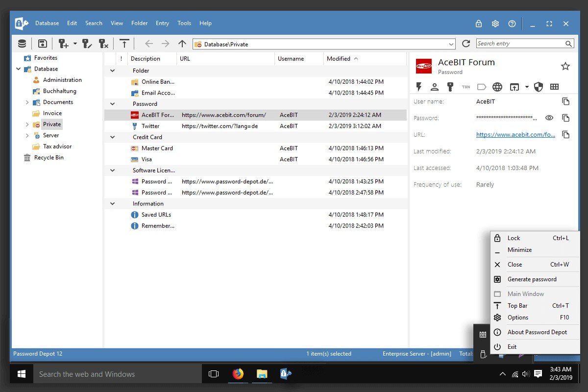This screenshot has width=588, height=392.
Task: Open the Folder menu
Action: (x=140, y=23)
